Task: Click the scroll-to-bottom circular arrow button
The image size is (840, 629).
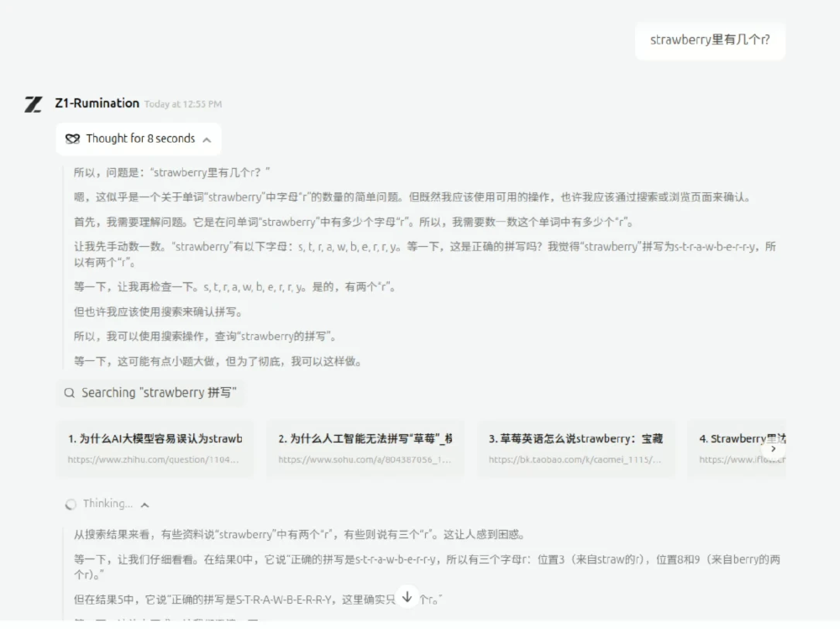Action: click(407, 596)
